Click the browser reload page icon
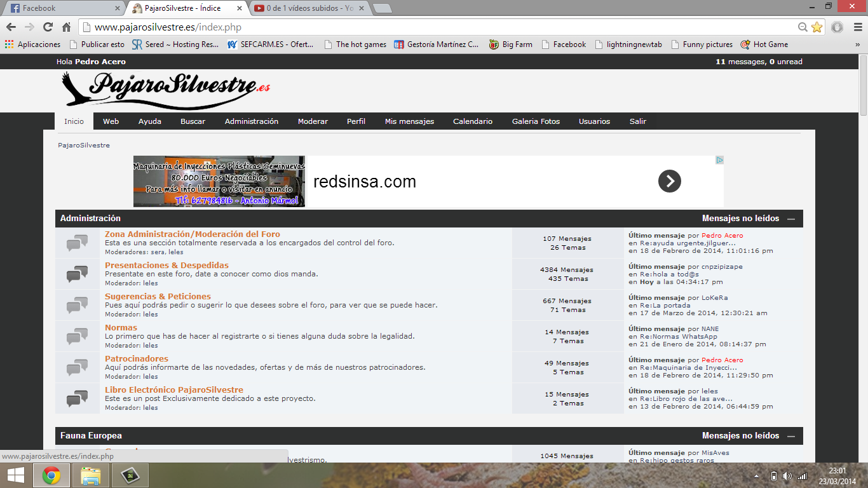Image resolution: width=868 pixels, height=488 pixels. (x=48, y=27)
